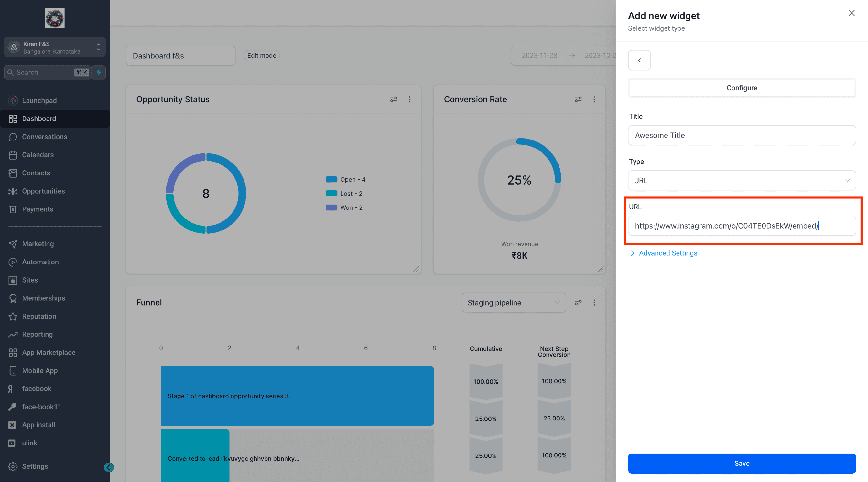Image resolution: width=868 pixels, height=482 pixels.
Task: Open the Type dropdown showing URL
Action: [x=742, y=180]
